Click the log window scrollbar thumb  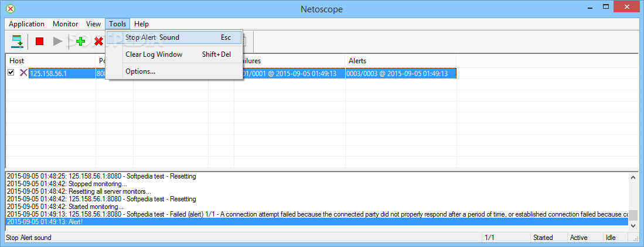coord(633,215)
